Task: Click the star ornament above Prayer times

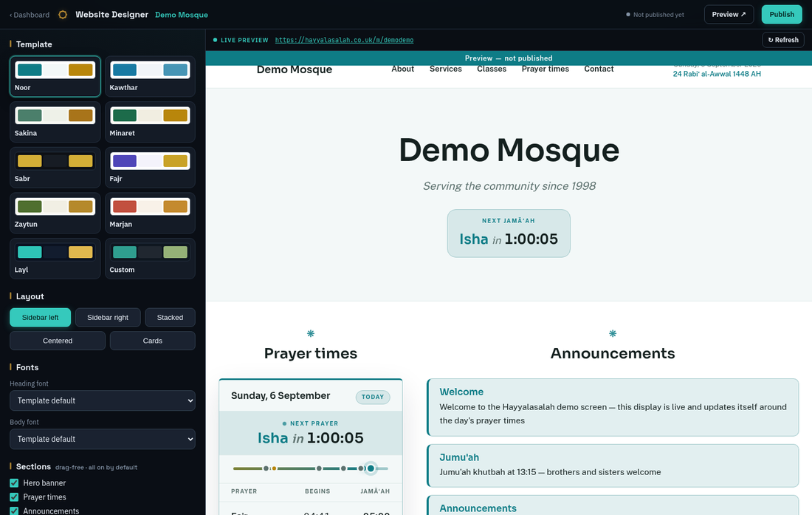Action: click(x=311, y=334)
